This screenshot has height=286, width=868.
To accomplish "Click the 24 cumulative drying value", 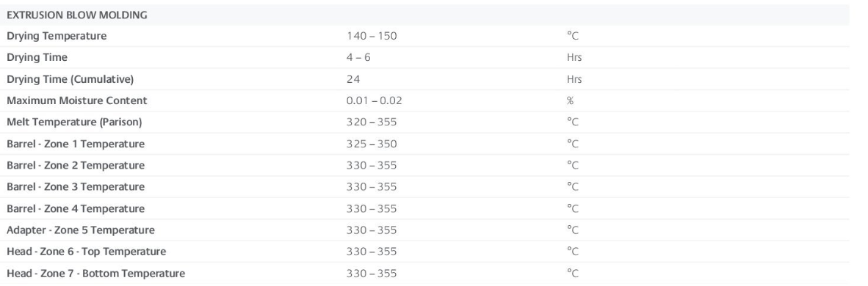I will tap(353, 79).
